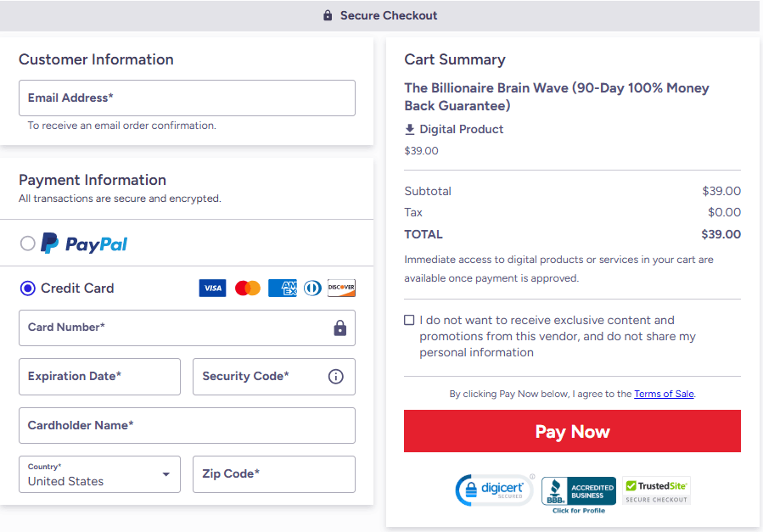Select the PayPal payment option
Screen dimensions: 763x532
point(26,244)
